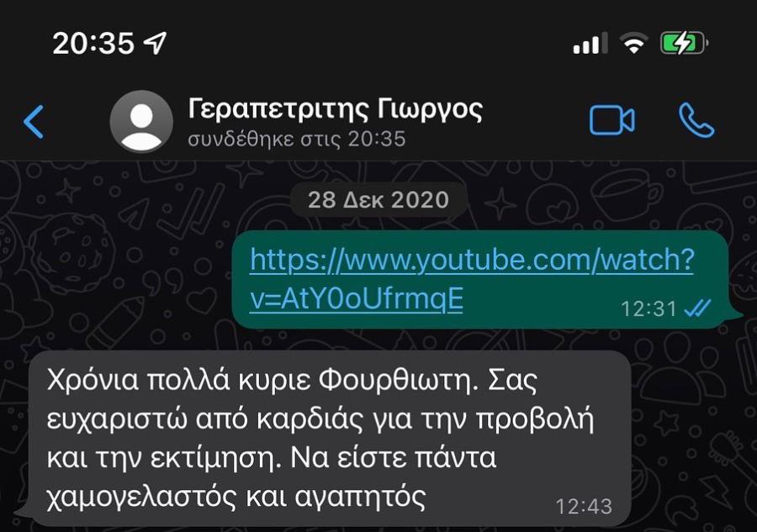Select the received Χρόνια πολλά message bubble
The width and height of the screenshot is (757, 532).
pos(328,439)
